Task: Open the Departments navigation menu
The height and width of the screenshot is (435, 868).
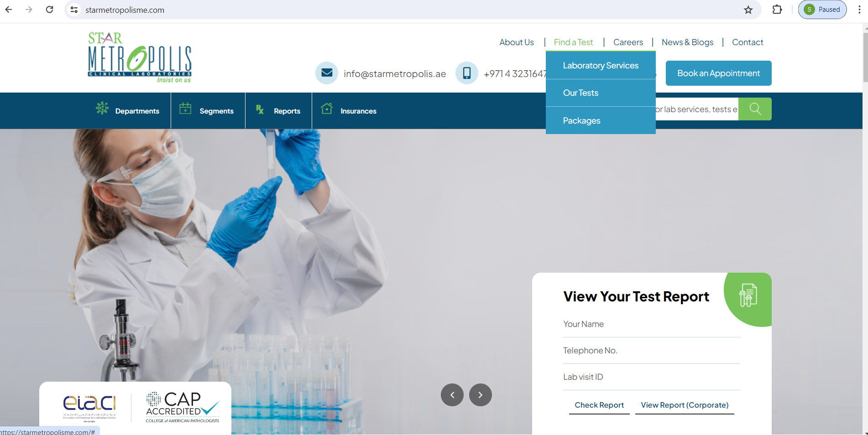Action: (x=128, y=111)
